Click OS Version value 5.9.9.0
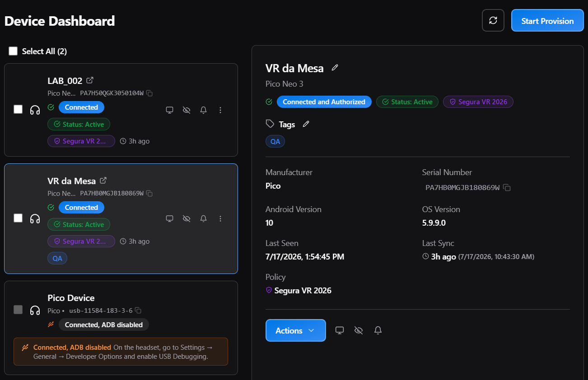 434,223
